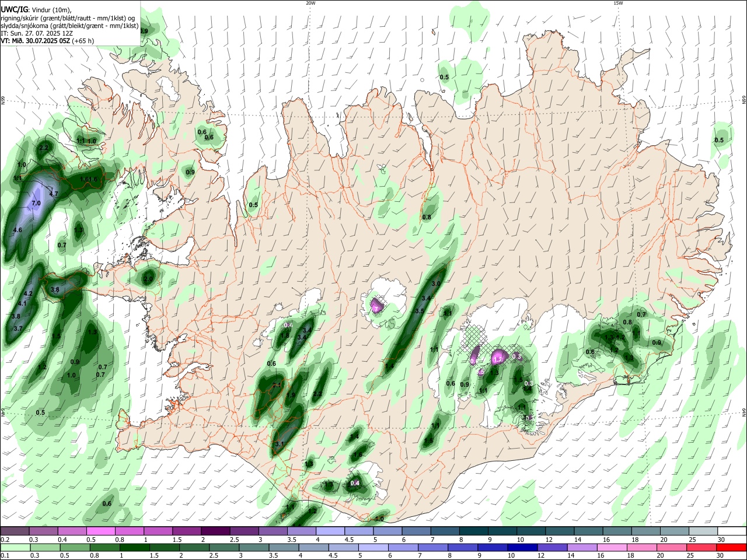Image resolution: width=747 pixels, height=560 pixels.
Task: Click the 'IT: Sun. 27. 07. 2025 12Z' line
Action: [x=37, y=33]
